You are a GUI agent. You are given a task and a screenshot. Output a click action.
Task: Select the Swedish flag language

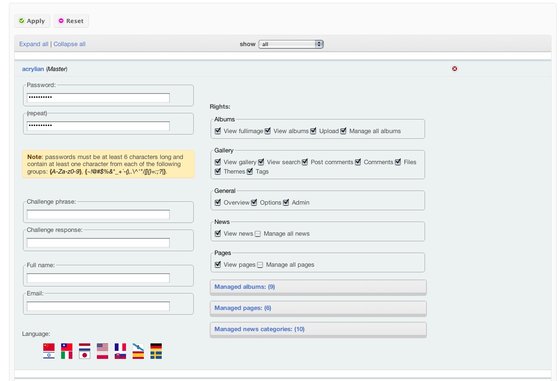[x=156, y=355]
